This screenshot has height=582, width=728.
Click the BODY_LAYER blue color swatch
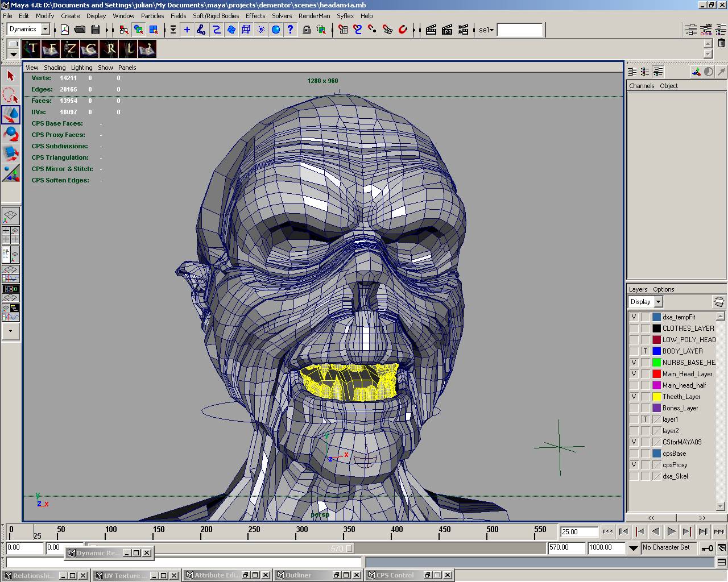(656, 351)
